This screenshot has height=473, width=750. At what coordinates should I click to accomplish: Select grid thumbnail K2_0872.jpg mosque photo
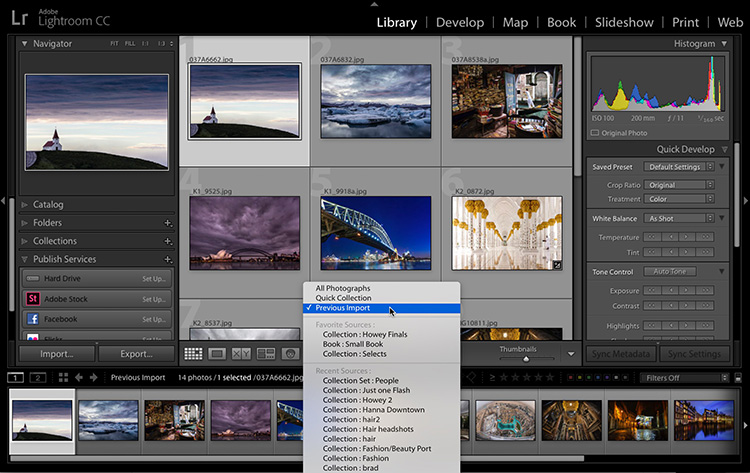pyautogui.click(x=507, y=233)
